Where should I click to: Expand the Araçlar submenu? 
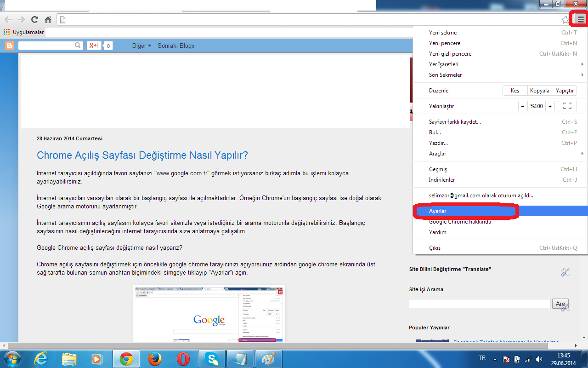[438, 154]
